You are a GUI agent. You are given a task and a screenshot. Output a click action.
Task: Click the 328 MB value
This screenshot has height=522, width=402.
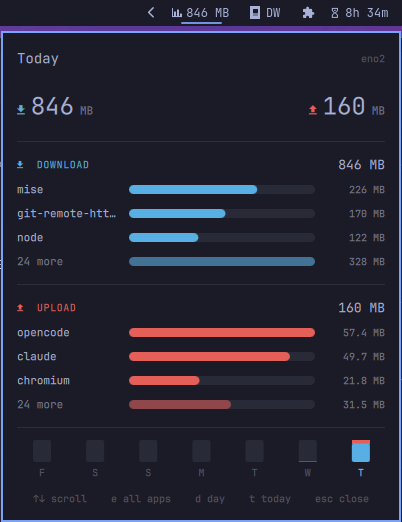click(367, 262)
